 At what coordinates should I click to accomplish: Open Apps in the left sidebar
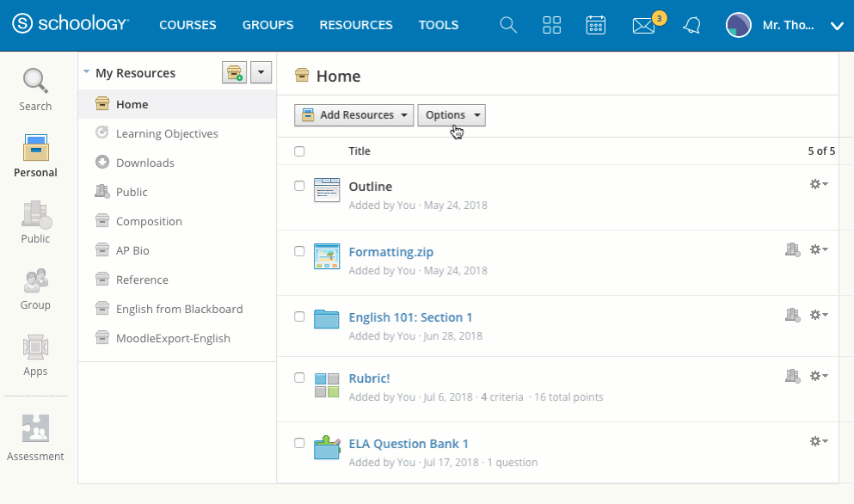(35, 355)
